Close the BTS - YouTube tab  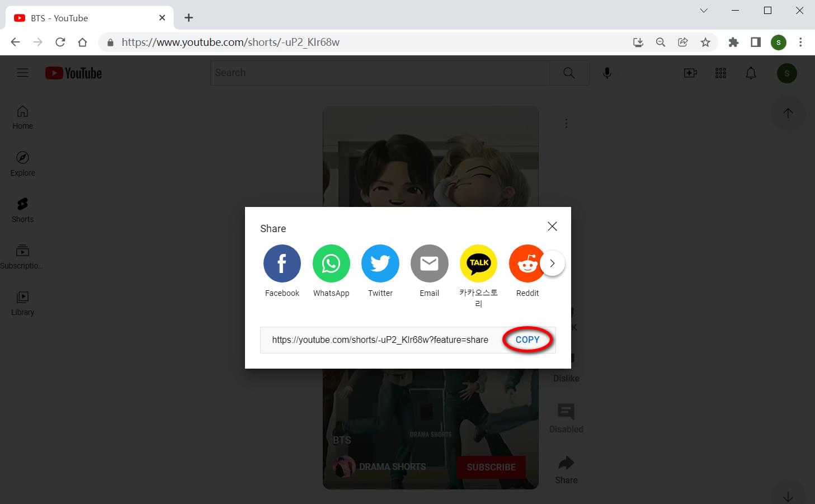click(162, 18)
